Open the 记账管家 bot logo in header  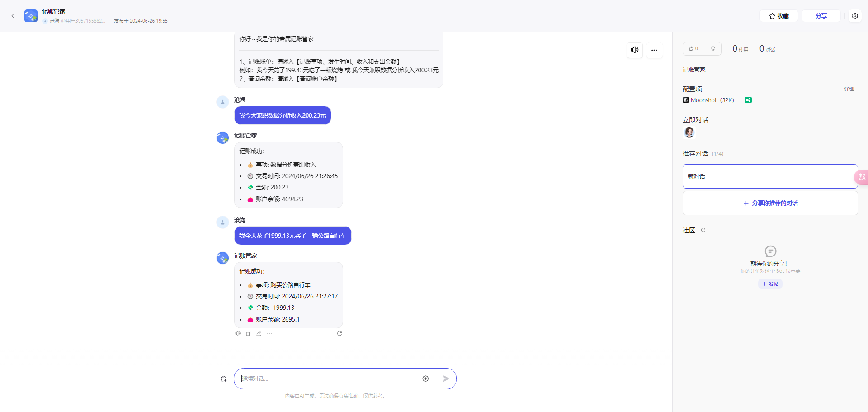point(31,16)
